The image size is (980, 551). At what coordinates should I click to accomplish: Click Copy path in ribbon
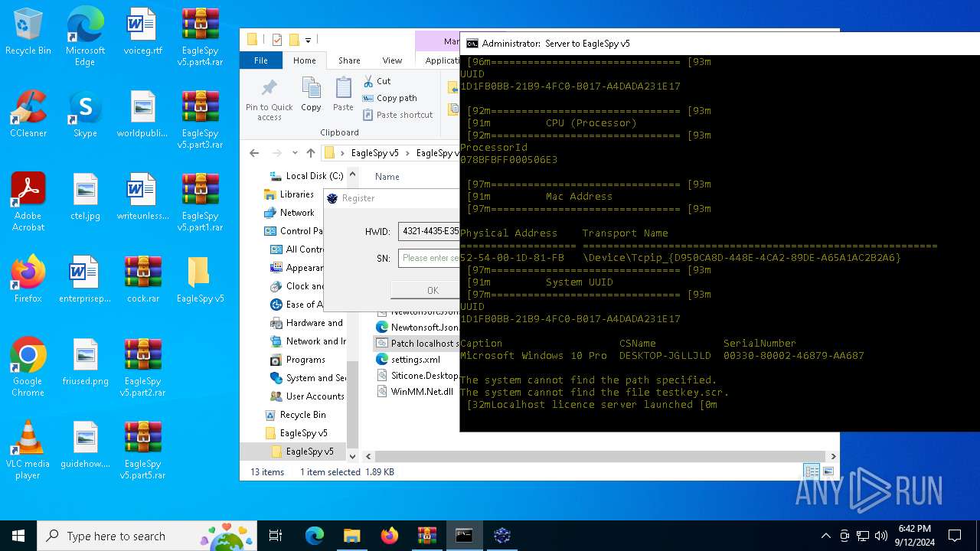point(390,98)
